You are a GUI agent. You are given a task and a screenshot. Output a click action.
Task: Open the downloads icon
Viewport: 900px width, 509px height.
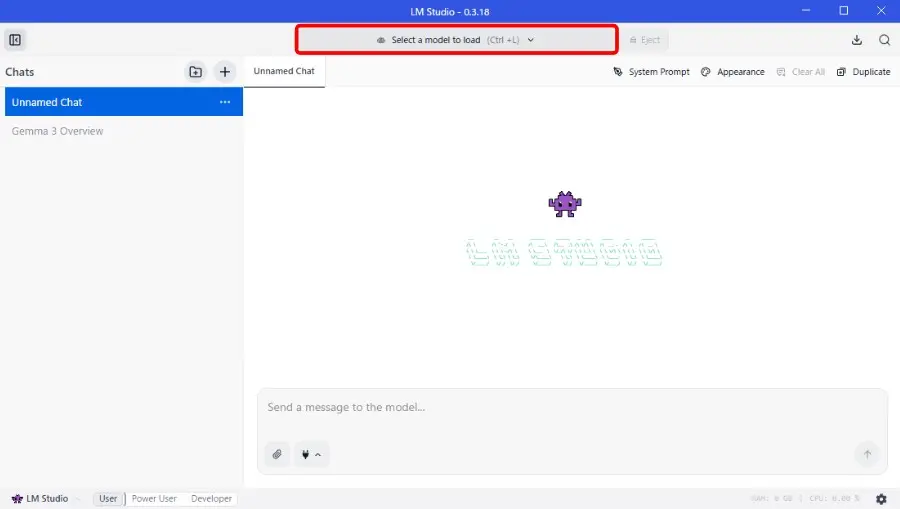(x=856, y=40)
